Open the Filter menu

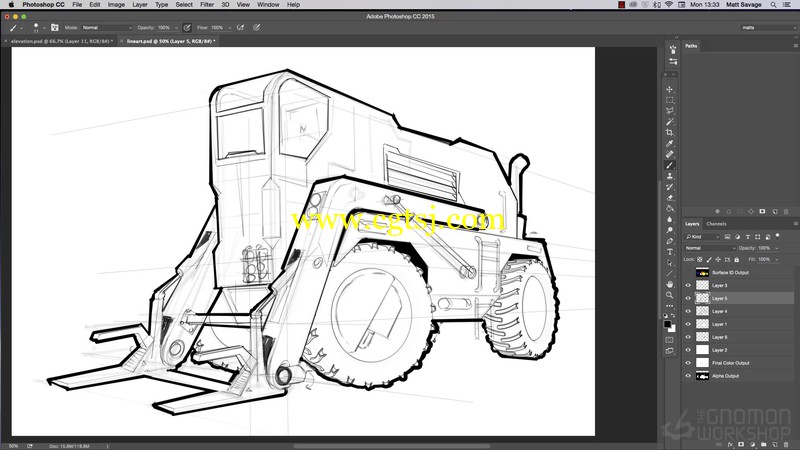point(207,5)
